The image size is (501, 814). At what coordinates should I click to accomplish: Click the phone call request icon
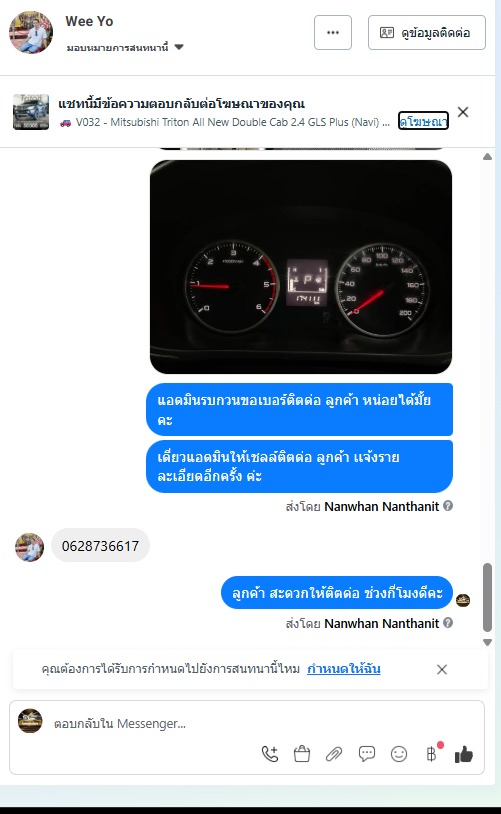pos(270,754)
